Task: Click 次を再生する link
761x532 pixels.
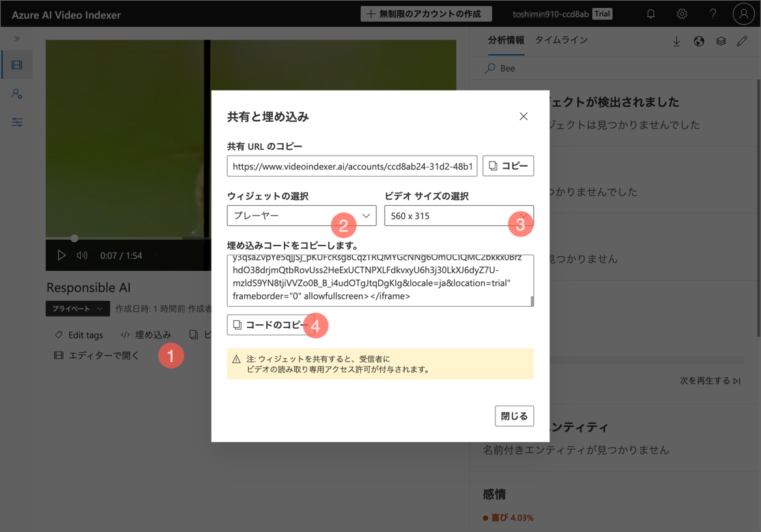Action: click(710, 381)
